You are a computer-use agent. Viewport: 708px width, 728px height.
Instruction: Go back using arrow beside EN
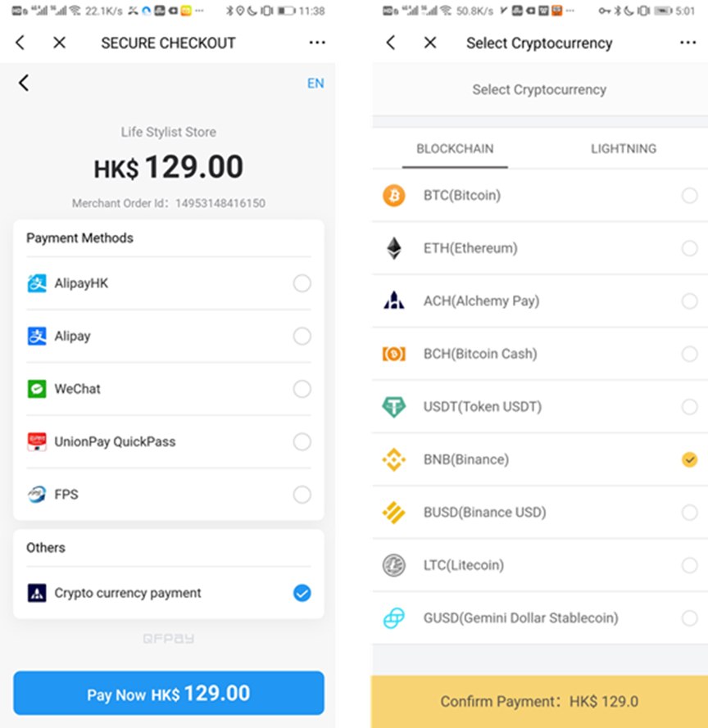pos(24,83)
